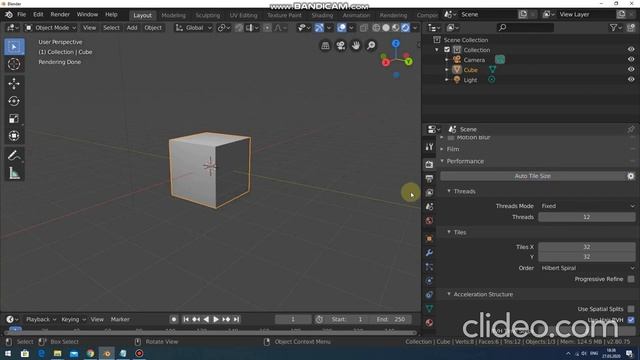Screen dimensions: 640x360
Task: Click the timeline play button
Action: coord(216,319)
